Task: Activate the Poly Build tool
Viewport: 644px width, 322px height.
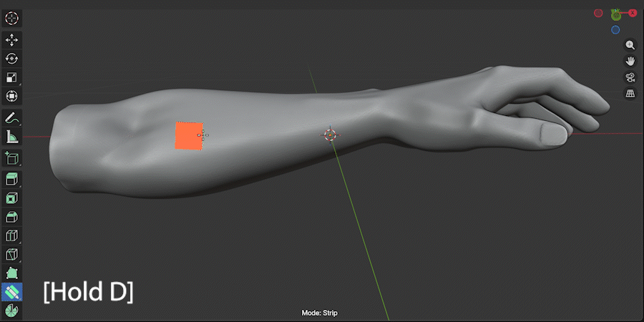Action: point(12,273)
